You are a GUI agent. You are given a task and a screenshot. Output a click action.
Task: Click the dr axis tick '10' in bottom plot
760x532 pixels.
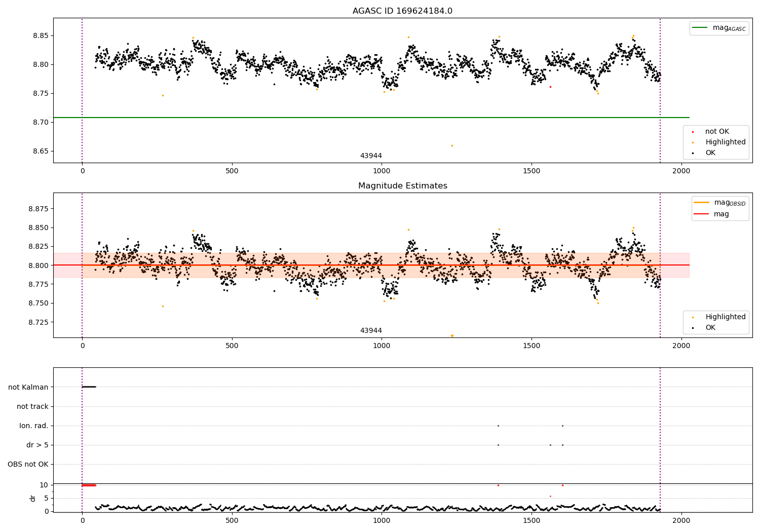tap(44, 485)
